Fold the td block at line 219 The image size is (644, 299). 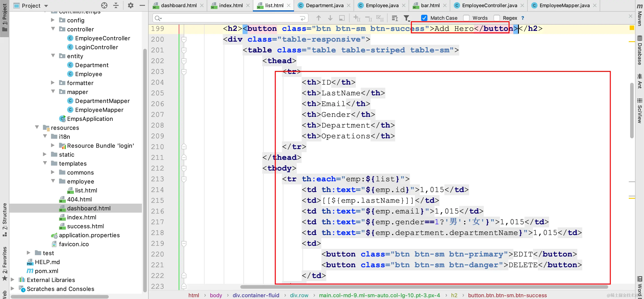pyautogui.click(x=184, y=244)
